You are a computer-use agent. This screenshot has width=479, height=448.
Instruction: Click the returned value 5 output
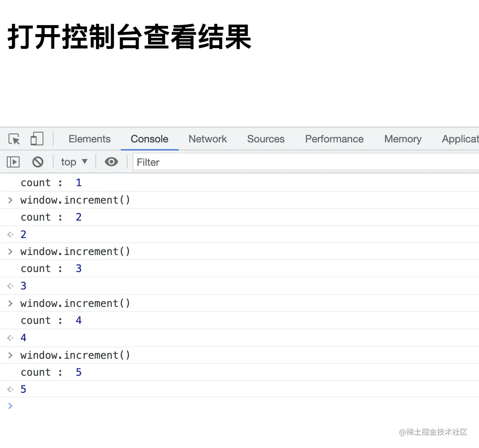[23, 389]
